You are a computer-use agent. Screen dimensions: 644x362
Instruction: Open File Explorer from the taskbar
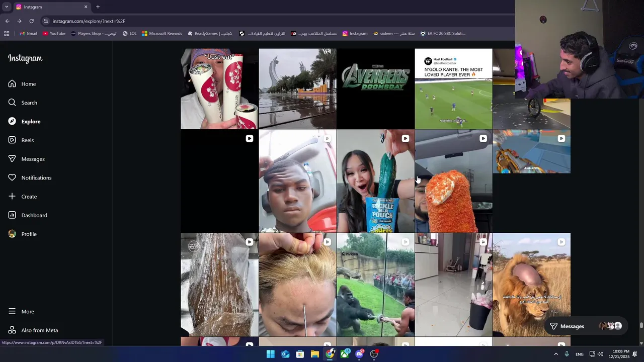[314, 354]
